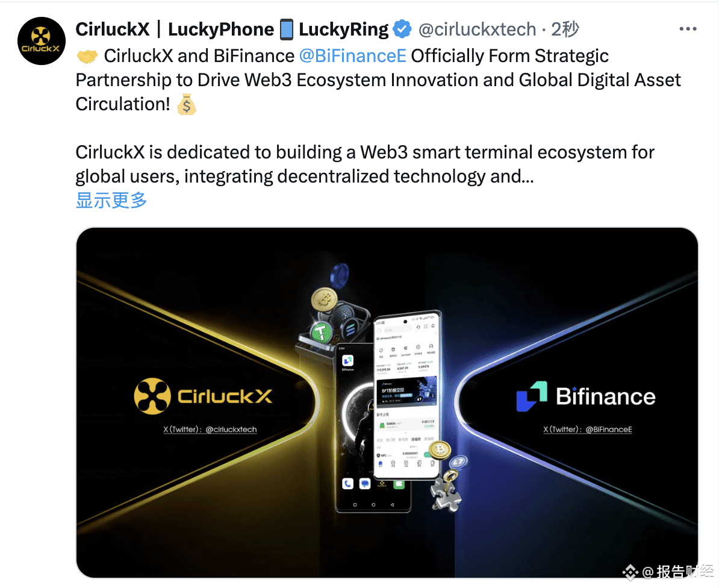Screen dimensions: 719x588
Task: Click the CirluckX LuckyPhone LuckyRing display name
Action: (232, 30)
